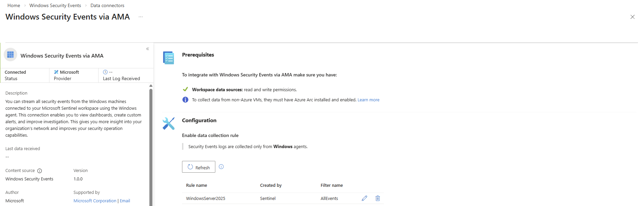Image resolution: width=644 pixels, height=206 pixels.
Task: Click the description panel vertical scrollbar
Action: tap(151, 145)
